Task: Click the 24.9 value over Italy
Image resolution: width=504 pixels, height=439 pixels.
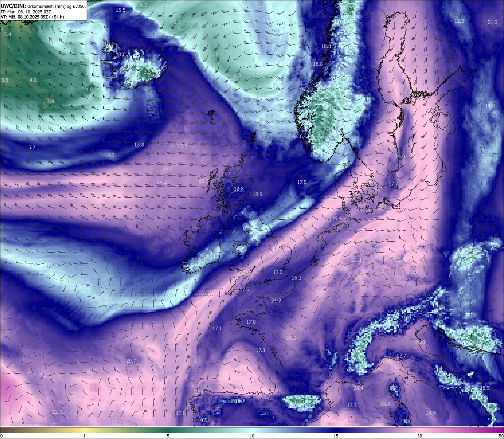Action: pos(431,413)
